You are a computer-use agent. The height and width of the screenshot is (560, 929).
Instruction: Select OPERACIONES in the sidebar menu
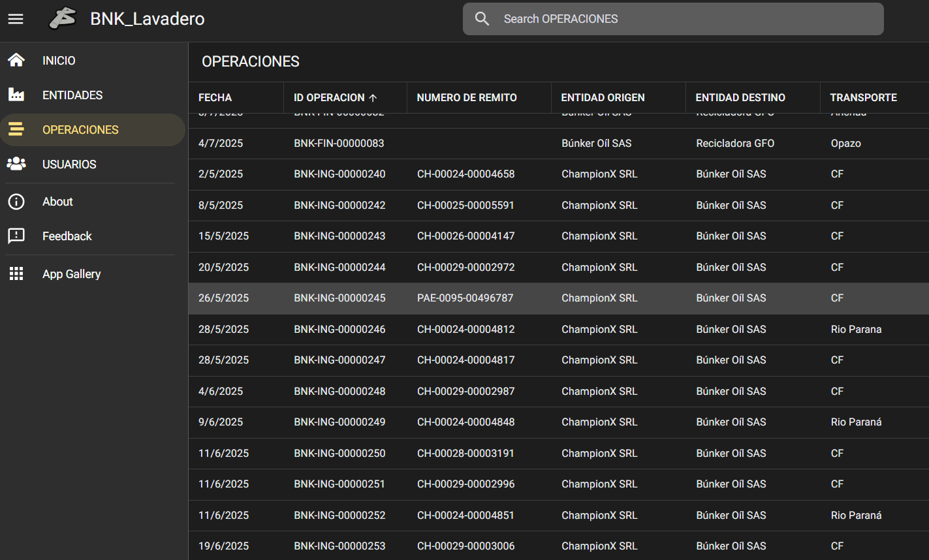click(80, 130)
